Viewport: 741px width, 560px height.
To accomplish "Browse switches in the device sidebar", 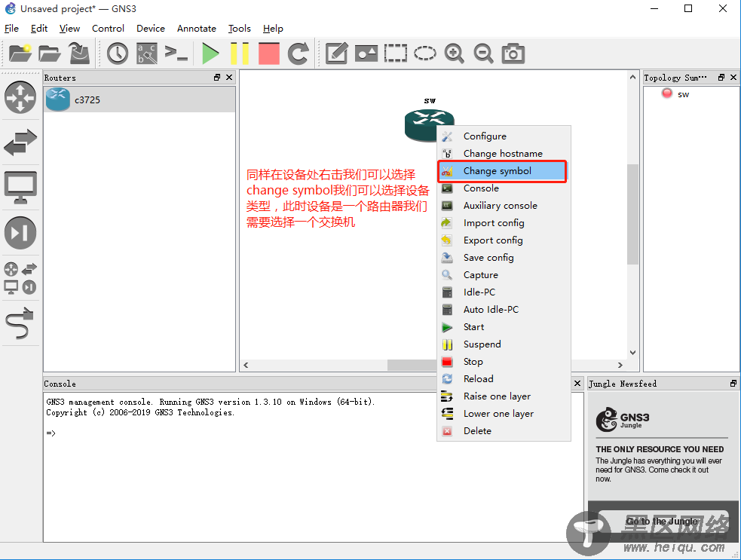I will point(20,142).
